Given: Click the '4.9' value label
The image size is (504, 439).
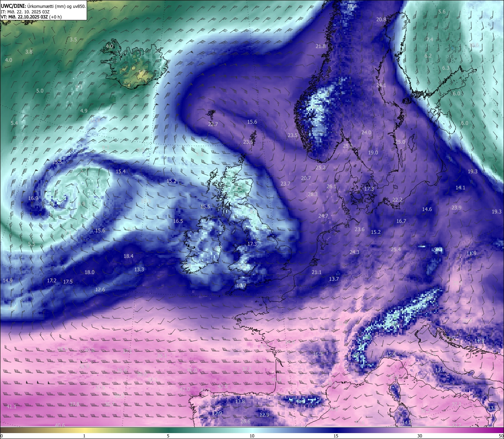Looking at the screenshot, I should coord(84,111).
